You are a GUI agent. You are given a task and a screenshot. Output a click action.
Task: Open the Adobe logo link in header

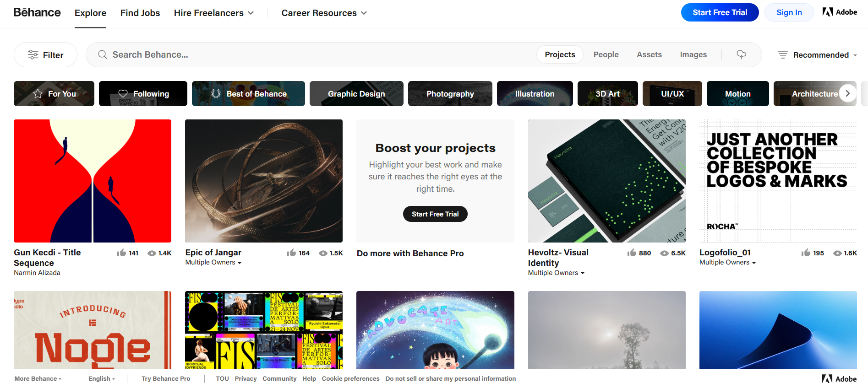point(840,12)
